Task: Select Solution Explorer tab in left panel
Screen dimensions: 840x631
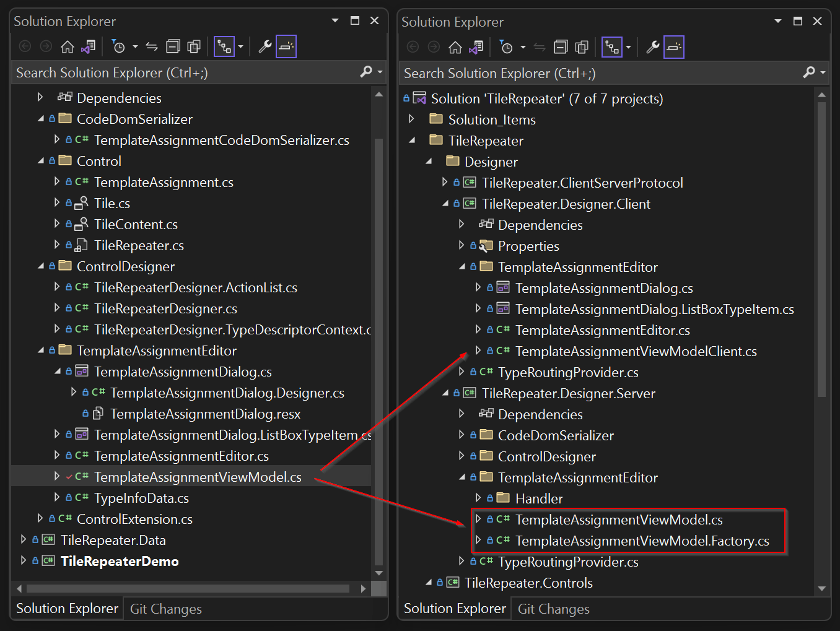Action: (67, 609)
